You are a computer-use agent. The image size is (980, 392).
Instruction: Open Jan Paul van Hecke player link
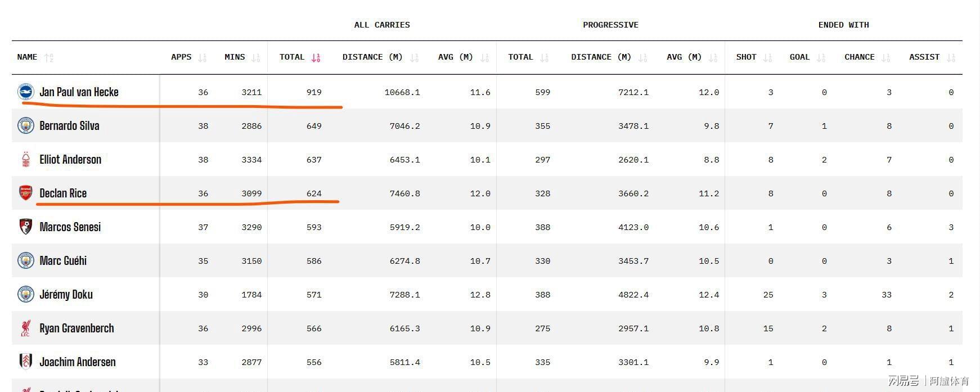(x=79, y=92)
